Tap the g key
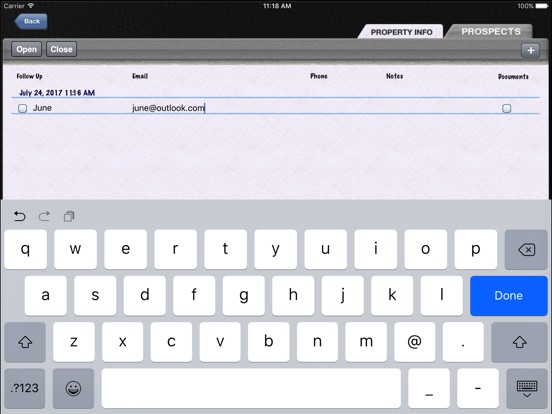552x414 pixels. pos(244,296)
